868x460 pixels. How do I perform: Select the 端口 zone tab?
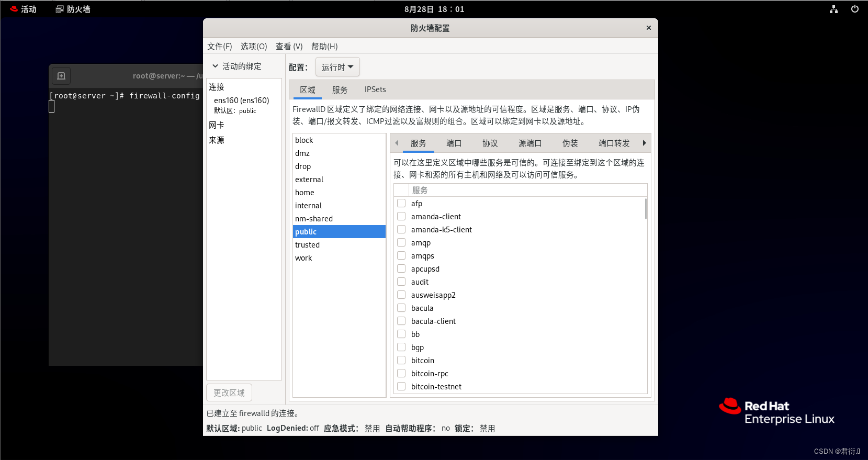point(454,143)
